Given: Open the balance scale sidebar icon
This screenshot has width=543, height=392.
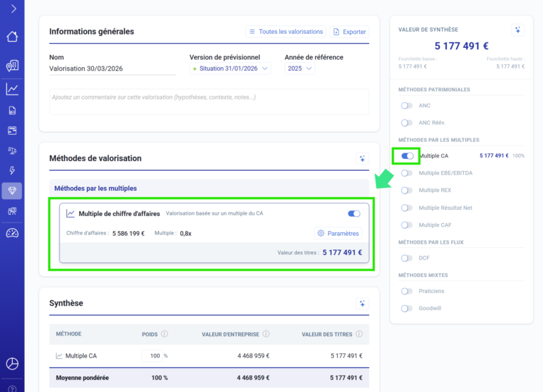Looking at the screenshot, I should pyautogui.click(x=12, y=150).
